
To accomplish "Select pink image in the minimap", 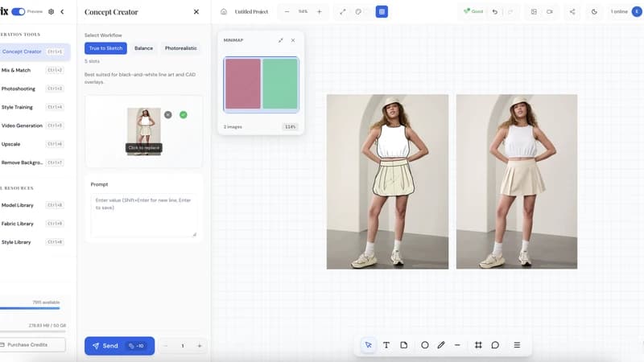I will tap(243, 84).
